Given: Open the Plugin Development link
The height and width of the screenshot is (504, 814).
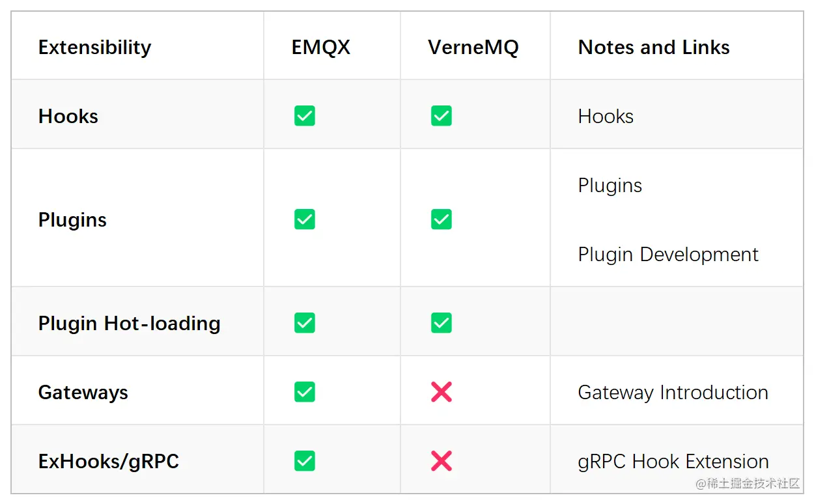Looking at the screenshot, I should (x=668, y=255).
